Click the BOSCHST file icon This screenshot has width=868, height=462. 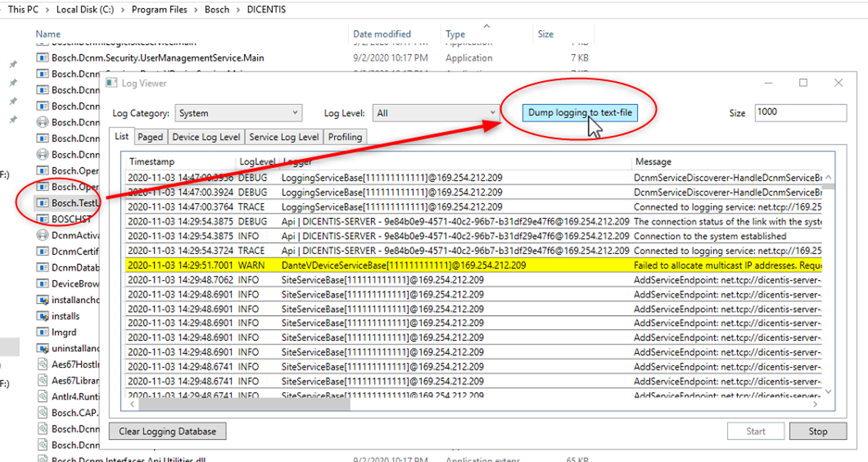coord(42,219)
